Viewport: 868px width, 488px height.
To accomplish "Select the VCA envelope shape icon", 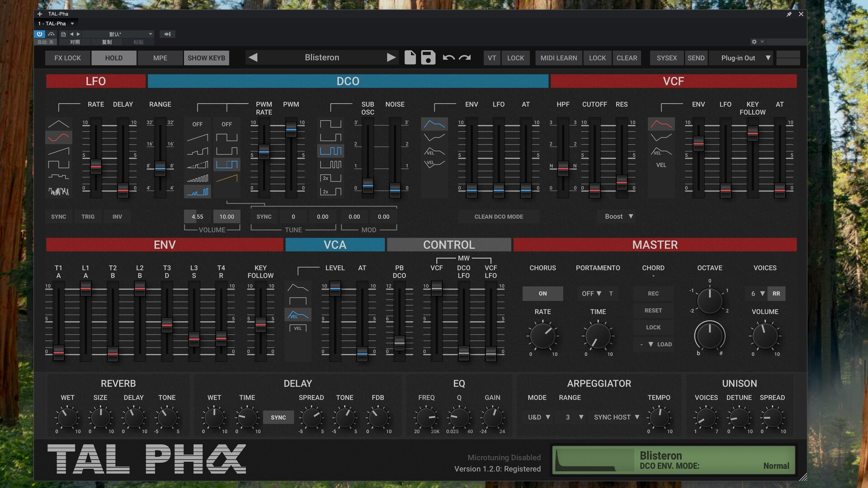I will (298, 287).
